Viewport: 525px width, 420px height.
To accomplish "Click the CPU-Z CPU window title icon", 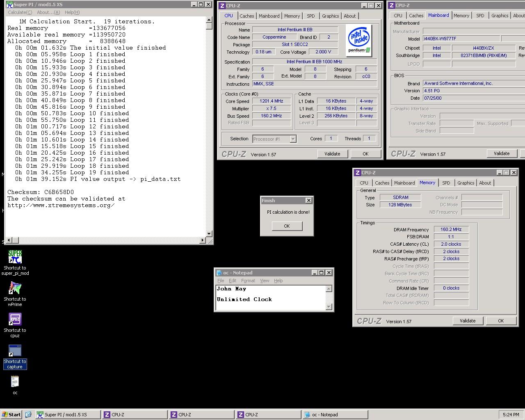I will pyautogui.click(x=222, y=5).
